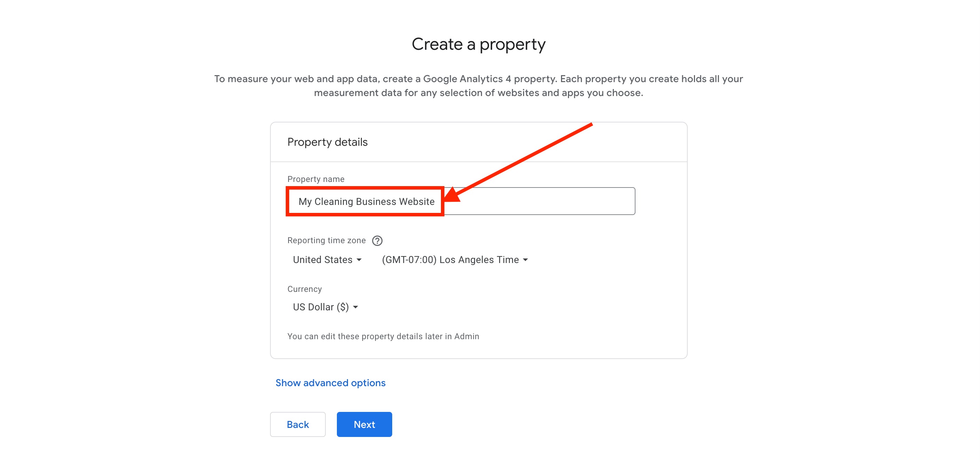Click the arrow beside United States
The height and width of the screenshot is (462, 980).
[359, 260]
